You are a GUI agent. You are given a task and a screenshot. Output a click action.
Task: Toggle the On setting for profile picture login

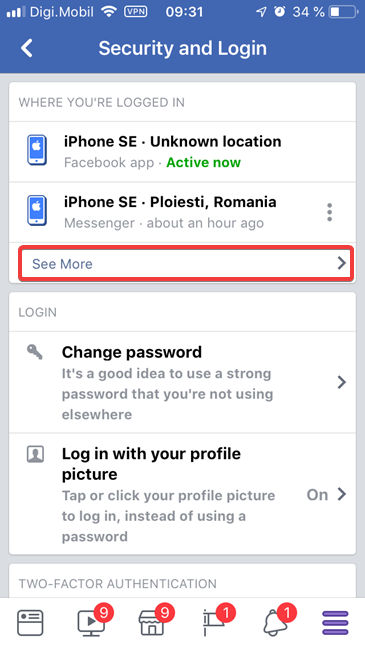[317, 495]
